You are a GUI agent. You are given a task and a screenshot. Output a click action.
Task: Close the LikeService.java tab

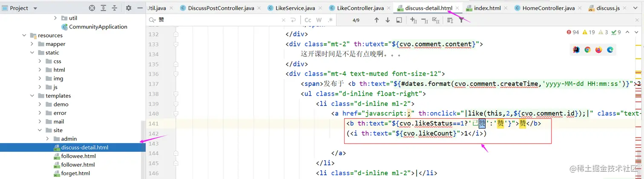pyautogui.click(x=321, y=8)
